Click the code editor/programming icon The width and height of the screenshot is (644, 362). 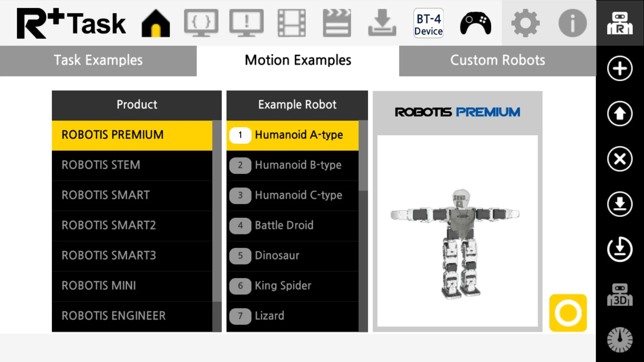coord(201,23)
